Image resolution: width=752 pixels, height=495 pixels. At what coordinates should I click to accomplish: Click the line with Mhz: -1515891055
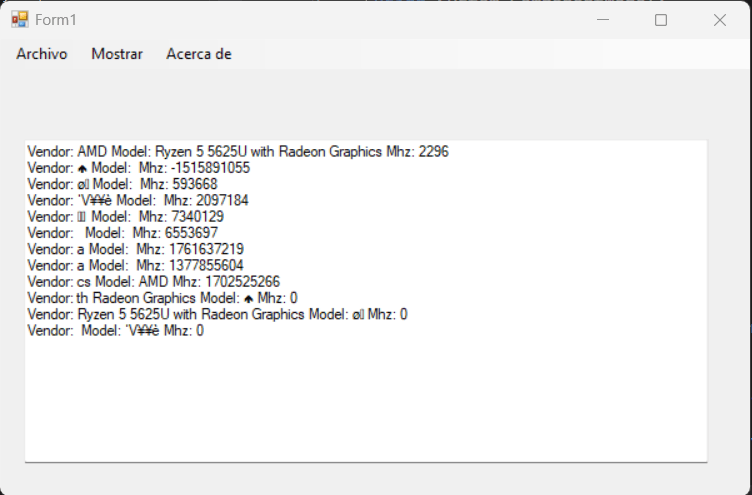tap(139, 168)
